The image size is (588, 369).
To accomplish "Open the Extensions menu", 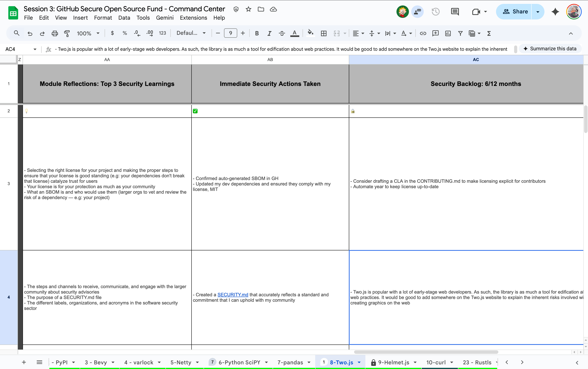I will [193, 18].
